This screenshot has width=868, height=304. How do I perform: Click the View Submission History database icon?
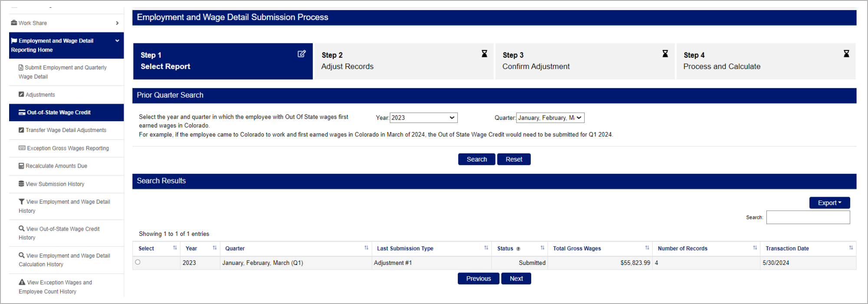pos(21,184)
